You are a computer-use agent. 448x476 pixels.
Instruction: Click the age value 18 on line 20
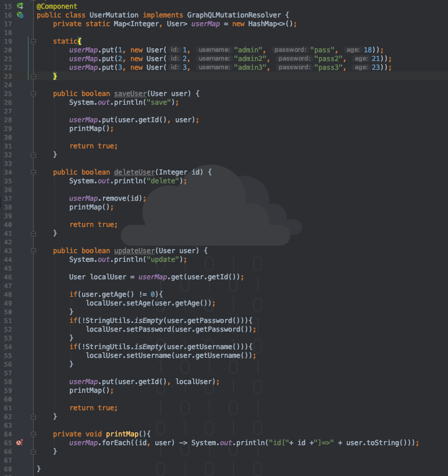[368, 50]
